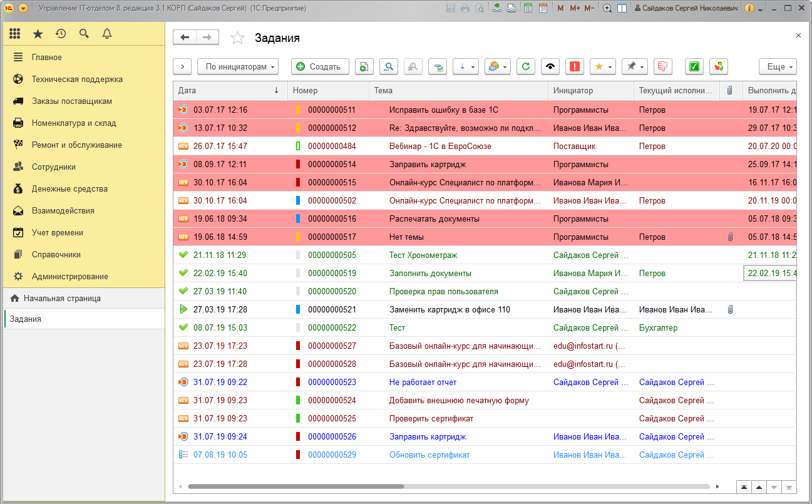
Task: Open the Заказы поставщикам section
Action: click(x=83, y=101)
